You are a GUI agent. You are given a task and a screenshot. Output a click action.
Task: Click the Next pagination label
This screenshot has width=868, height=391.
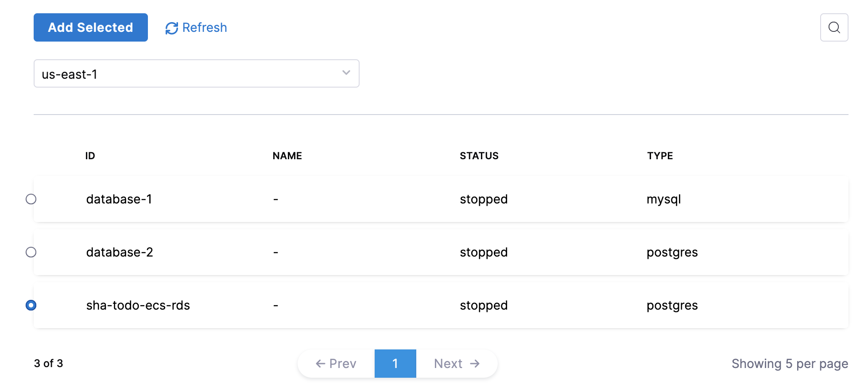(x=448, y=364)
